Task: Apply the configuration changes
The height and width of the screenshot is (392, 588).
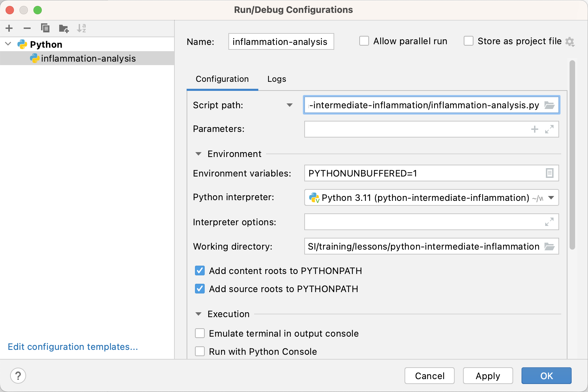Action: [488, 376]
